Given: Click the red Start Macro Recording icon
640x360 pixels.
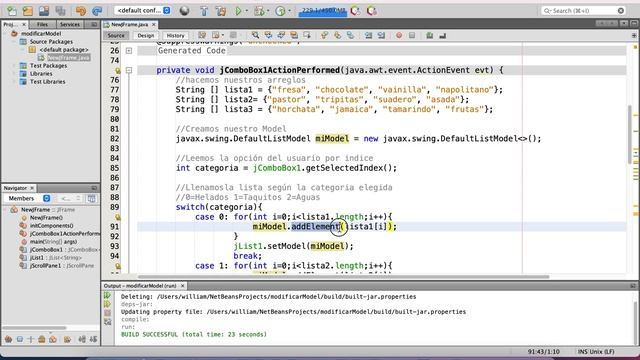Looking at the screenshot, I should 399,36.
